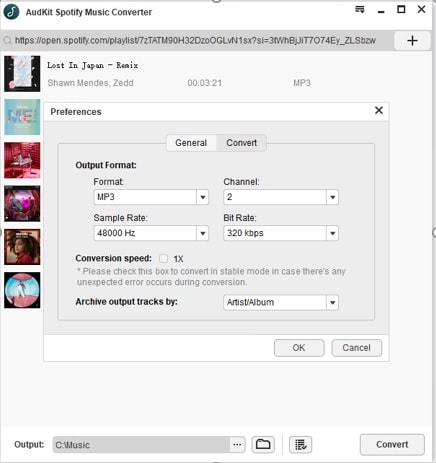Click the plus icon to add URL
436x463 pixels.
click(412, 41)
